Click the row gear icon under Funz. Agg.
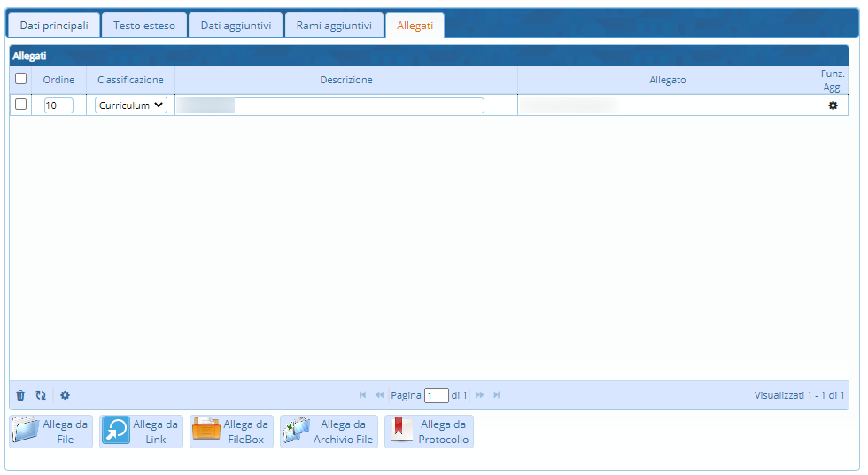Image resolution: width=868 pixels, height=475 pixels. pos(832,105)
